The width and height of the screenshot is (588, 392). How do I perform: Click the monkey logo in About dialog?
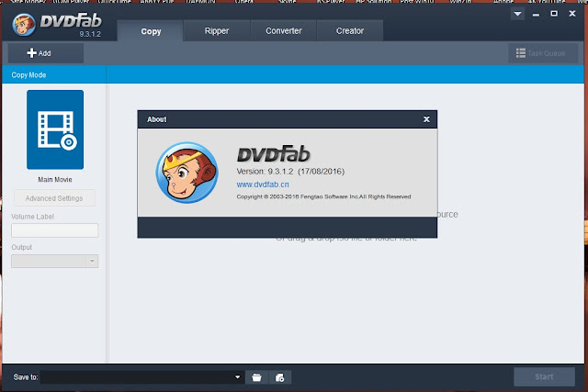pos(187,173)
